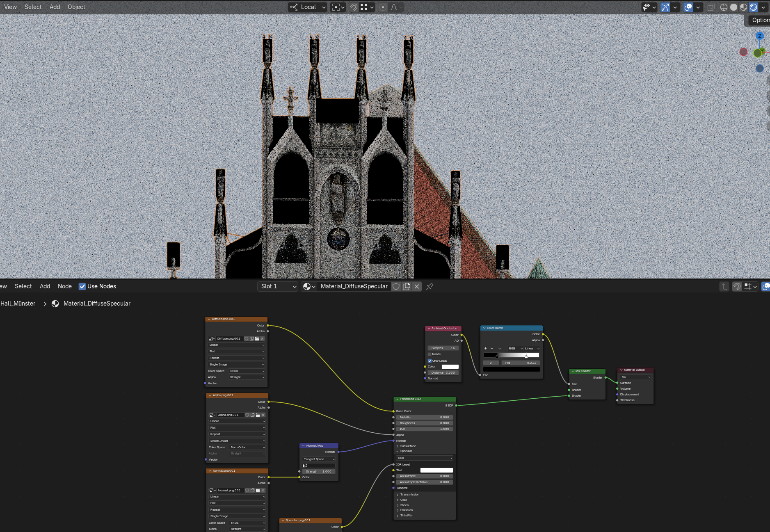This screenshot has height=532, width=770.
Task: Browse materials with the sphere icon
Action: 309,286
